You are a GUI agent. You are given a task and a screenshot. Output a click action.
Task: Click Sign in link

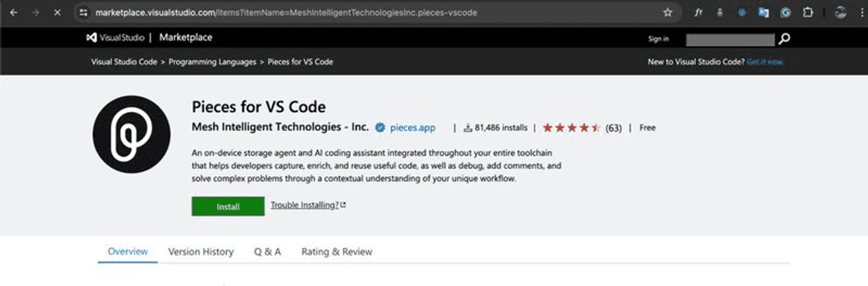click(x=658, y=39)
